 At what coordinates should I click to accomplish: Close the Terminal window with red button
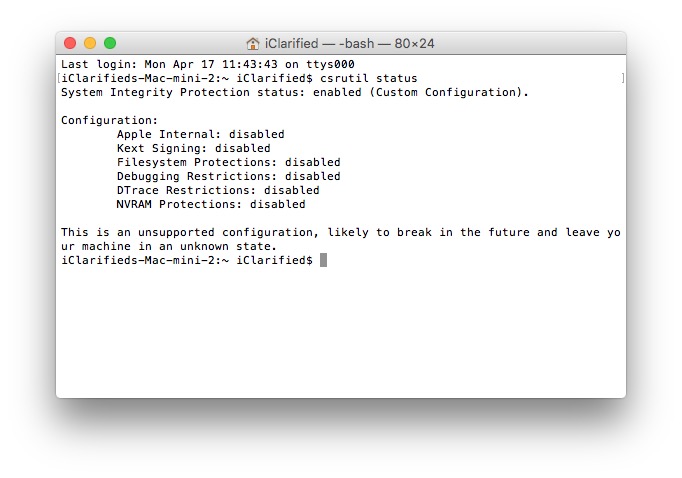tap(70, 43)
